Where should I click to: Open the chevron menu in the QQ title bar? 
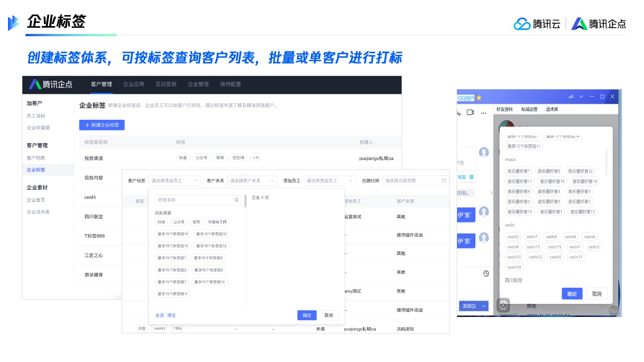(x=581, y=97)
